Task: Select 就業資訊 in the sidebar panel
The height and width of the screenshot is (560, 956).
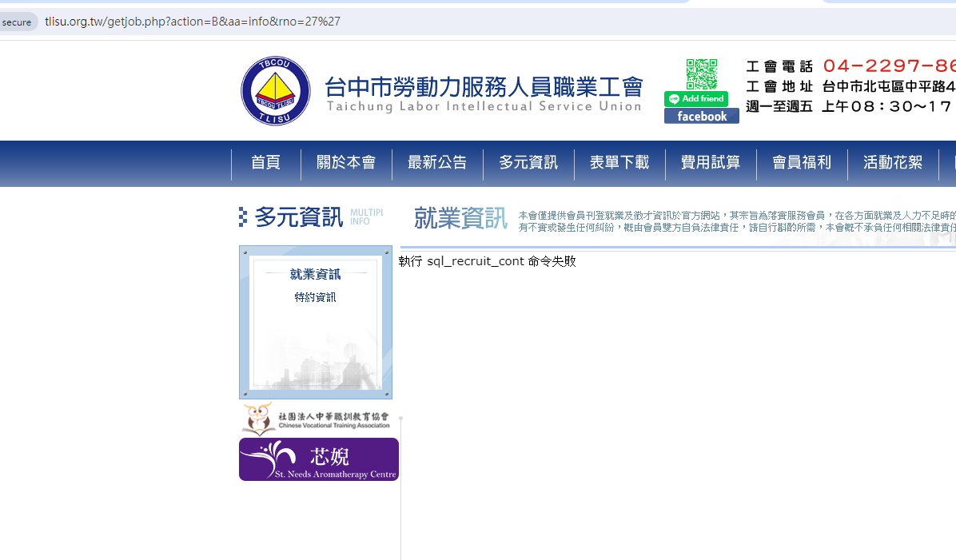Action: pos(315,274)
